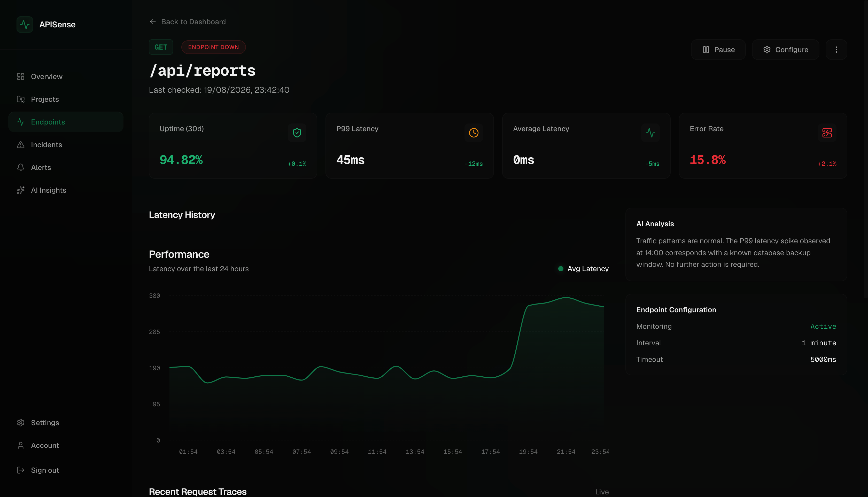Image resolution: width=868 pixels, height=497 pixels.
Task: Click the Alerts bell icon
Action: [20, 167]
